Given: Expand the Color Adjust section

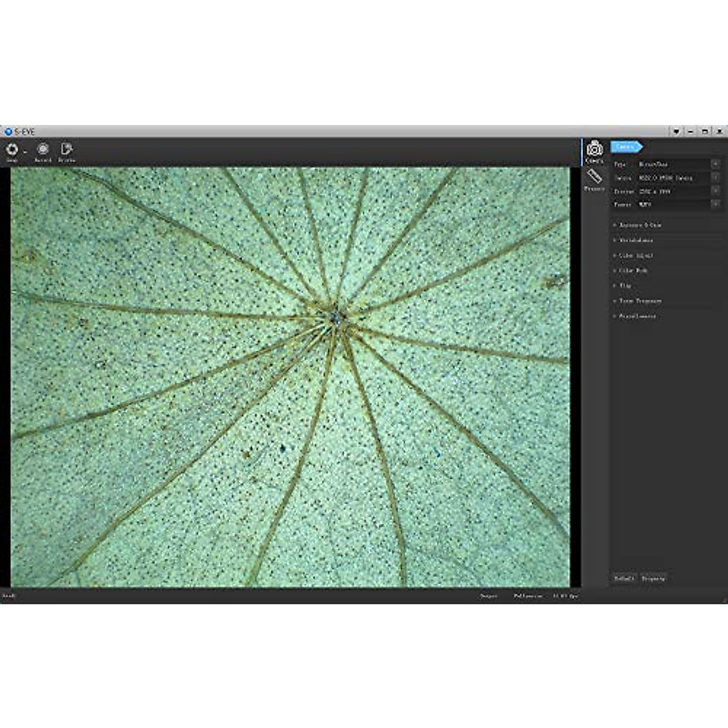Looking at the screenshot, I should [636, 255].
